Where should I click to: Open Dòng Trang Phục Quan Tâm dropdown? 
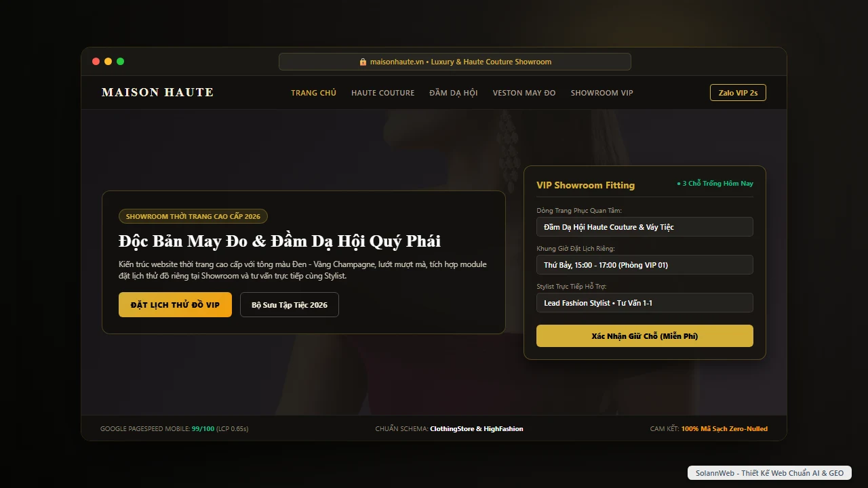pos(645,227)
